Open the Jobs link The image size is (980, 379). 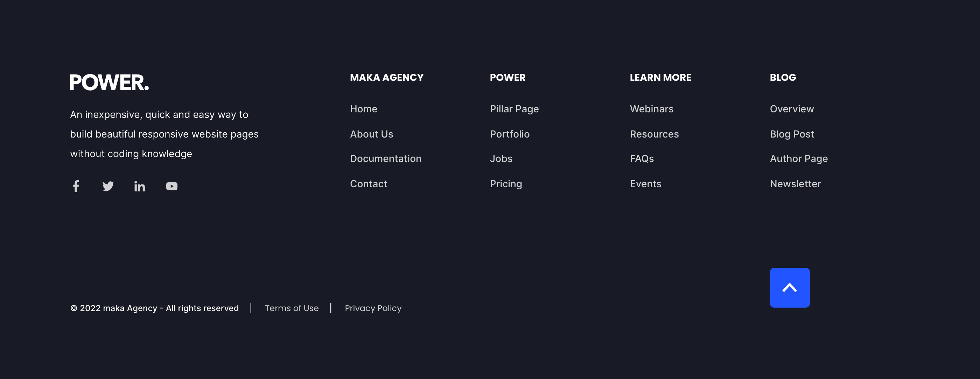pyautogui.click(x=501, y=159)
